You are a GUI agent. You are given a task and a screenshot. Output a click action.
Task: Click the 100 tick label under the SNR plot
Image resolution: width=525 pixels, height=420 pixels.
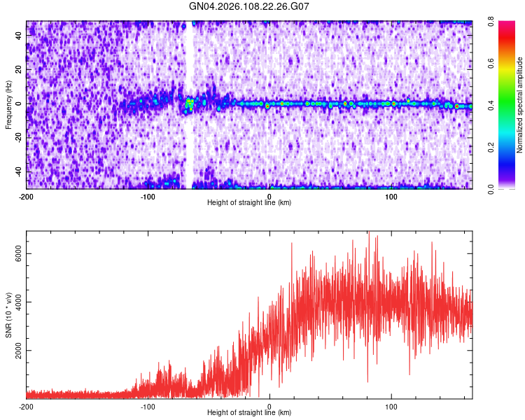(x=391, y=407)
